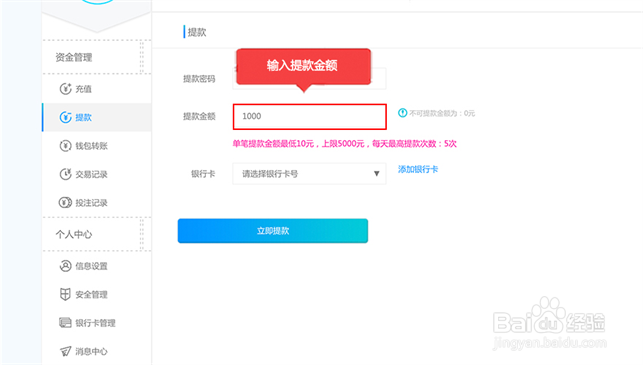Click the 资金管理 section header

[74, 57]
